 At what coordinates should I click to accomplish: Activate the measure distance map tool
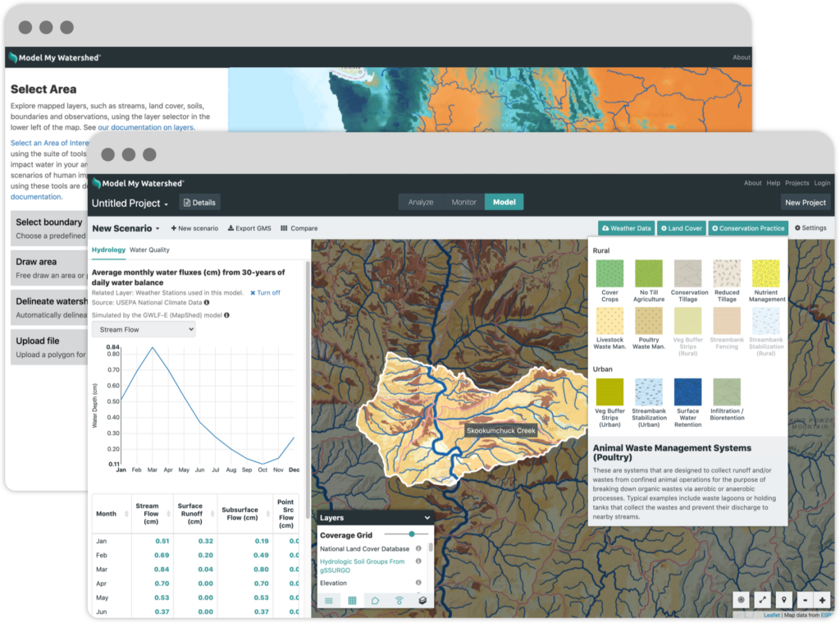coord(762,599)
